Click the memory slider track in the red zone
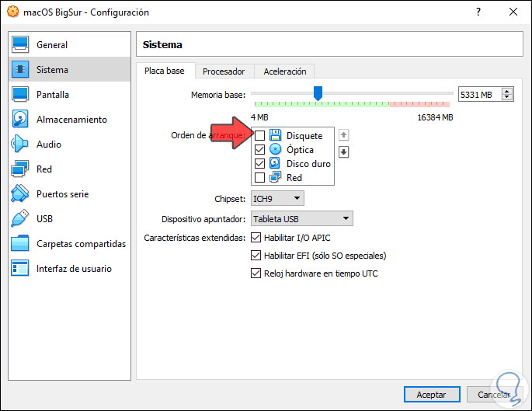Image resolution: width=532 pixels, height=411 pixels. [419, 104]
